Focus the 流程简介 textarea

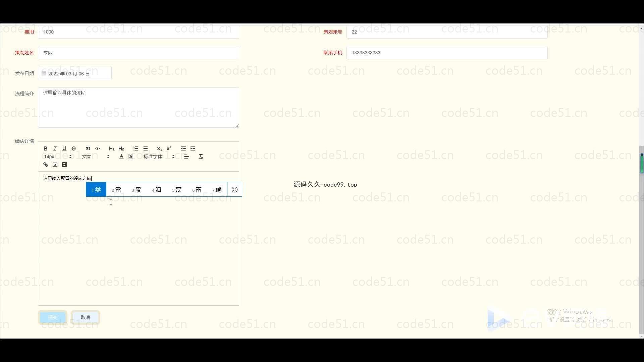click(139, 108)
